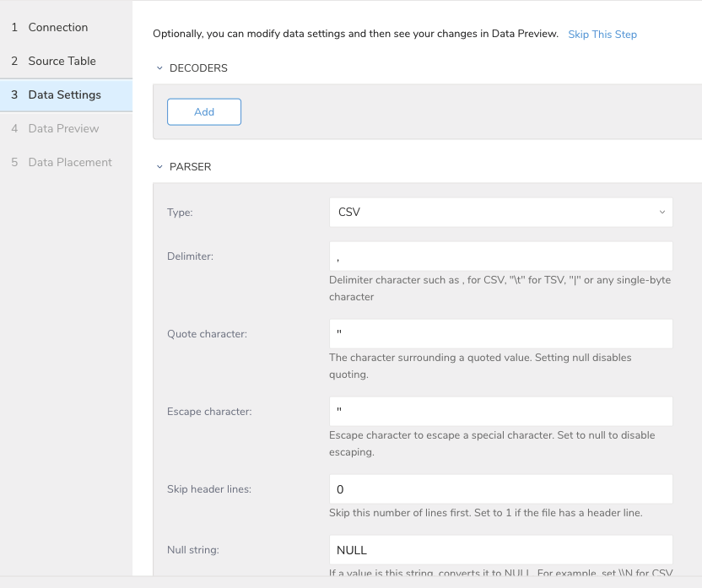Click the "Skip header lines:" label
The width and height of the screenshot is (702, 588).
coord(209,489)
